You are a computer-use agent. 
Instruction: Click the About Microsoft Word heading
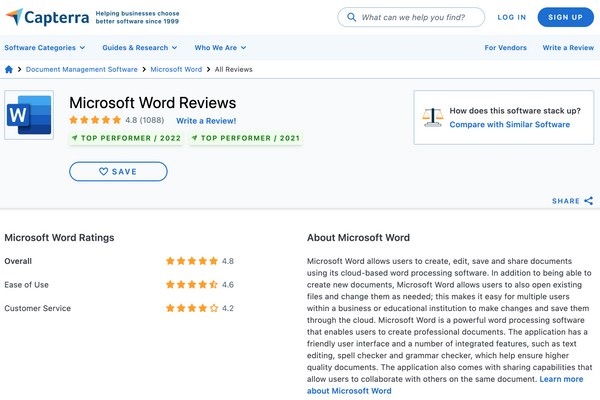[x=358, y=238]
